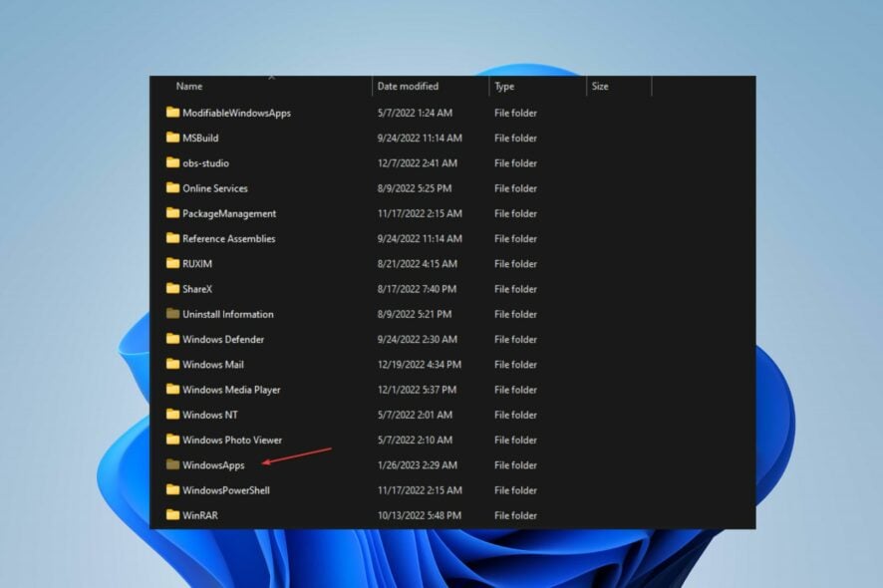Image resolution: width=883 pixels, height=588 pixels.
Task: Sort by the Size column header
Action: (600, 86)
